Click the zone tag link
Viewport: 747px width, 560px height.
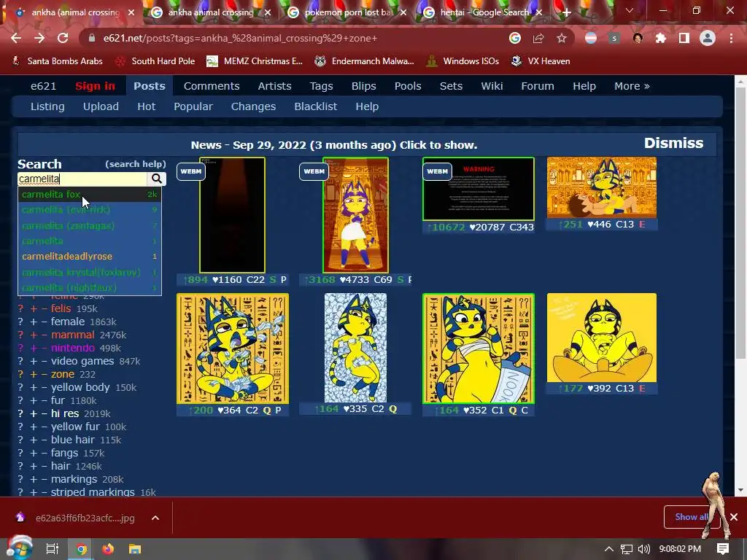[x=63, y=374]
